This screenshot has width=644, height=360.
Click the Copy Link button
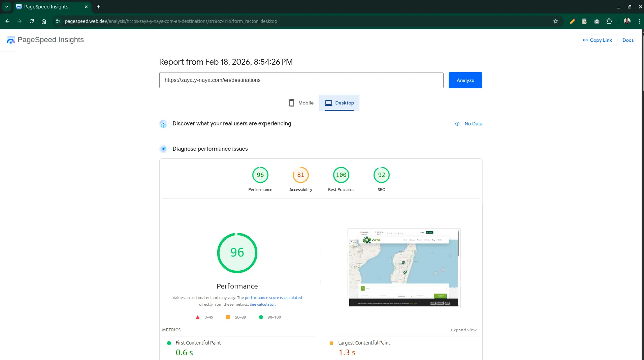pos(598,40)
